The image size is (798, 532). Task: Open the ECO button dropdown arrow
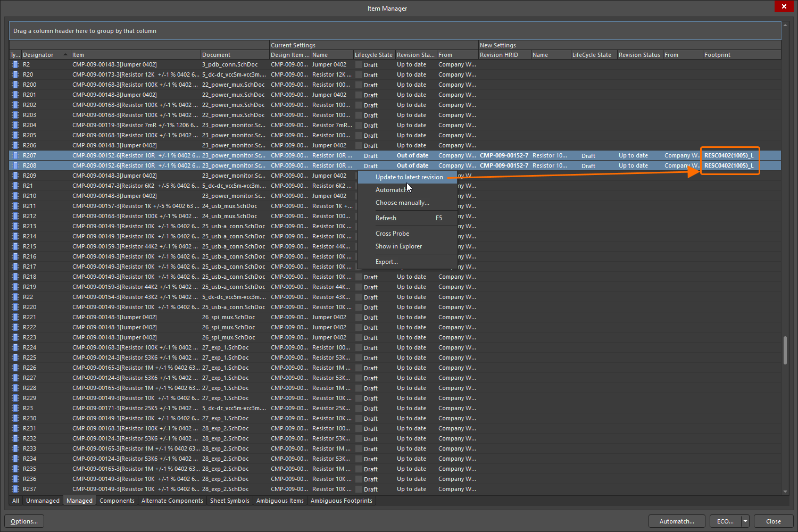745,521
